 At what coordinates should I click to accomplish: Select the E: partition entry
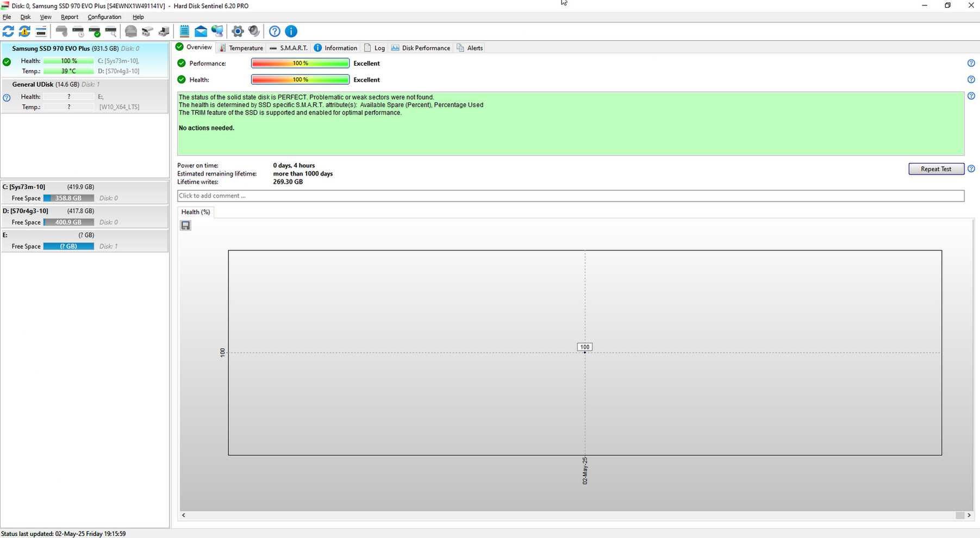coord(85,241)
